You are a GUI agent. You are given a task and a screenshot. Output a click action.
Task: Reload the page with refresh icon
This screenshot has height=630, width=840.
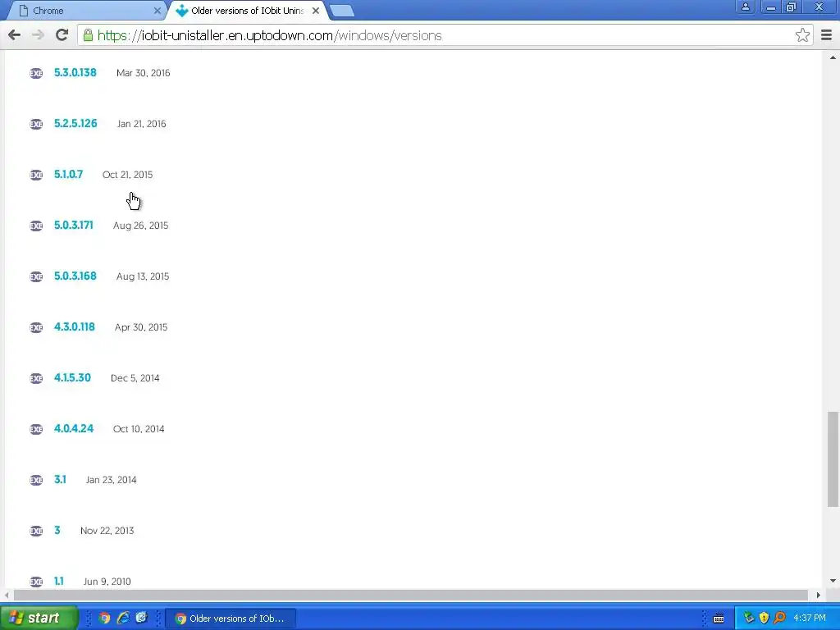click(x=62, y=35)
